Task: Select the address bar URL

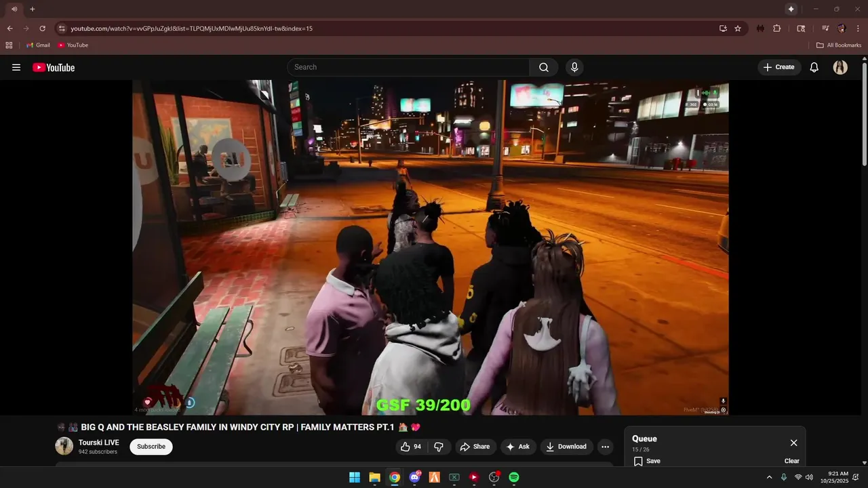Action: [x=192, y=28]
